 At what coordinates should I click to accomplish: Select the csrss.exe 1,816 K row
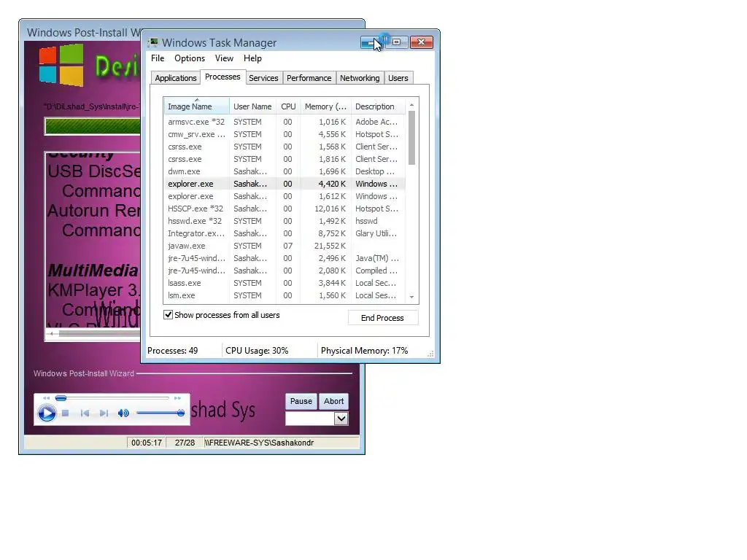tap(285, 159)
